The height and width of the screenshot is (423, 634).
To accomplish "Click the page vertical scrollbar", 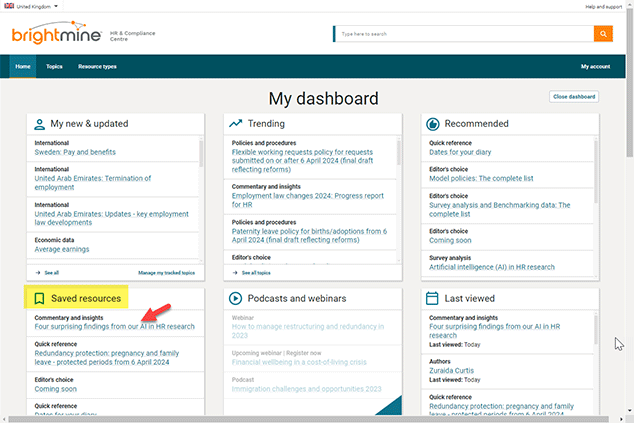I will point(630,83).
